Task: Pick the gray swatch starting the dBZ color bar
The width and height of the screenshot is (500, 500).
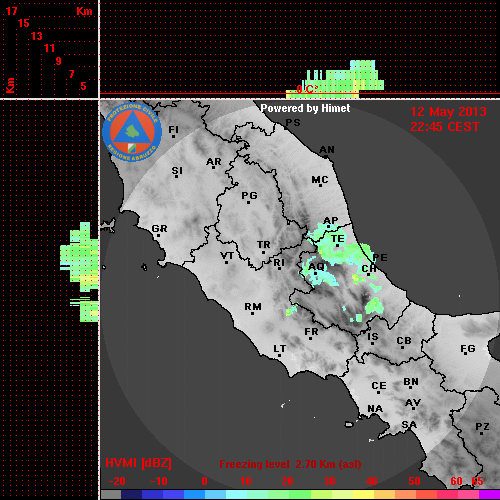Action: pyautogui.click(x=111, y=495)
